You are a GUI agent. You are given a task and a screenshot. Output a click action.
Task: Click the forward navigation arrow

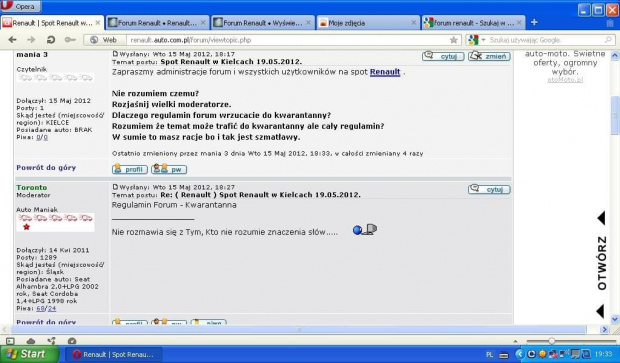[31, 40]
